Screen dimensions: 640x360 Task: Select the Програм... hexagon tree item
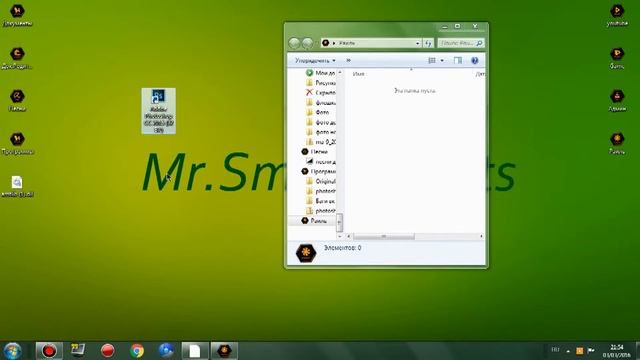pyautogui.click(x=318, y=171)
